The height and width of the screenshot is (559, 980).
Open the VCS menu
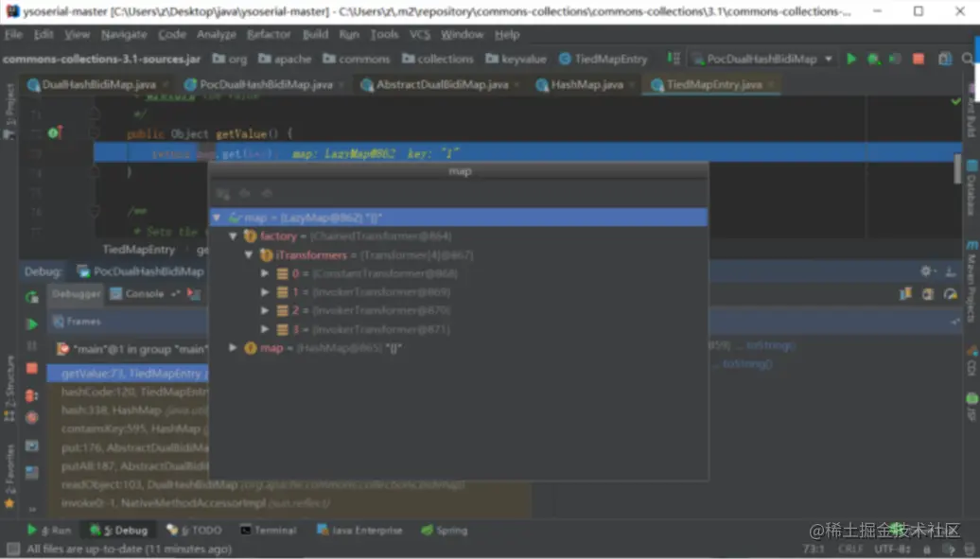coord(420,34)
